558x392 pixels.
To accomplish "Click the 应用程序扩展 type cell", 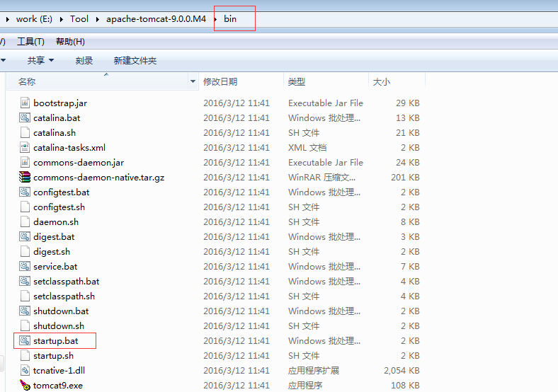I will (314, 371).
